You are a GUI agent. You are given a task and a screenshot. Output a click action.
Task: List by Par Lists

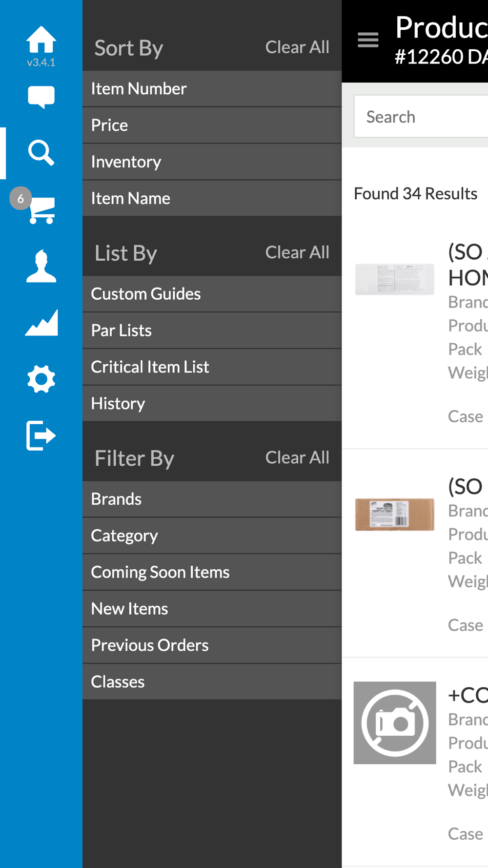click(212, 331)
